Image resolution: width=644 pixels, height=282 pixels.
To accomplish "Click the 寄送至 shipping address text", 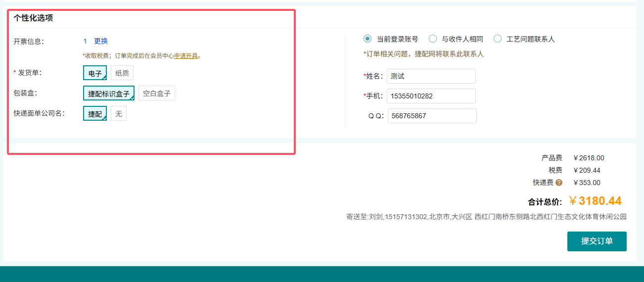I will [x=486, y=217].
